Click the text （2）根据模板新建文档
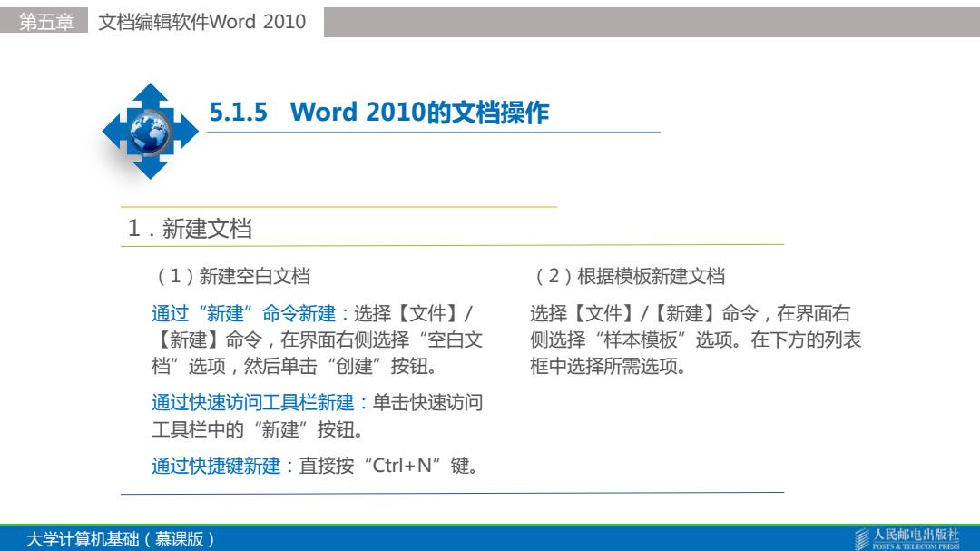The height and width of the screenshot is (551, 980). tap(628, 276)
